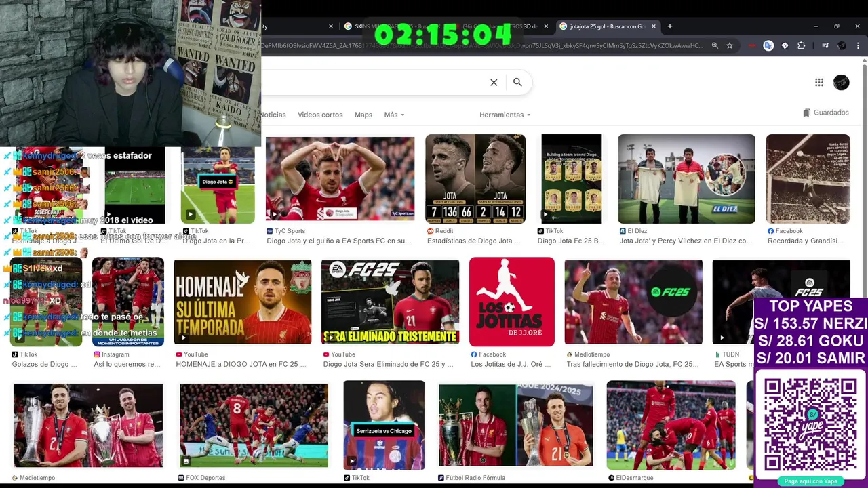Open the 'Diago Jota Fc 25' TikTok image

click(572, 179)
